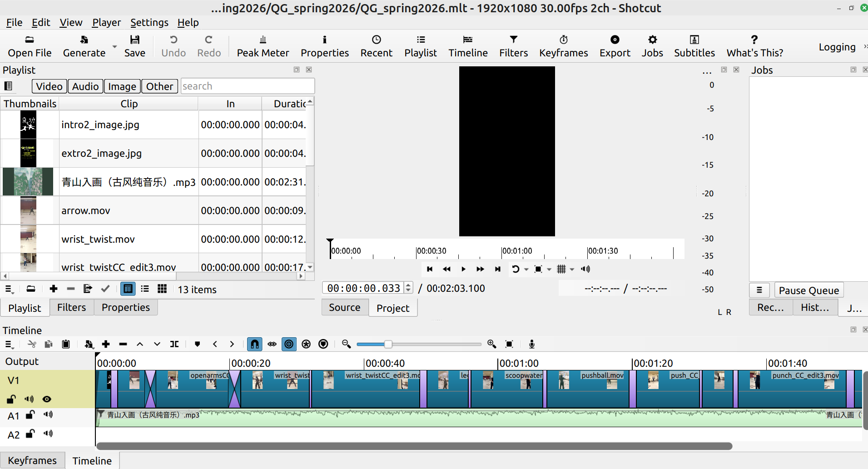Open the Filters panel from toolbar
Viewport: 868px width, 469px height.
pos(513,46)
